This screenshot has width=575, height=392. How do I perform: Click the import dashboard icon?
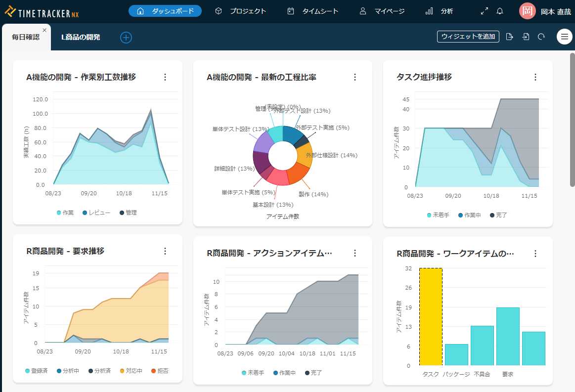click(x=526, y=37)
